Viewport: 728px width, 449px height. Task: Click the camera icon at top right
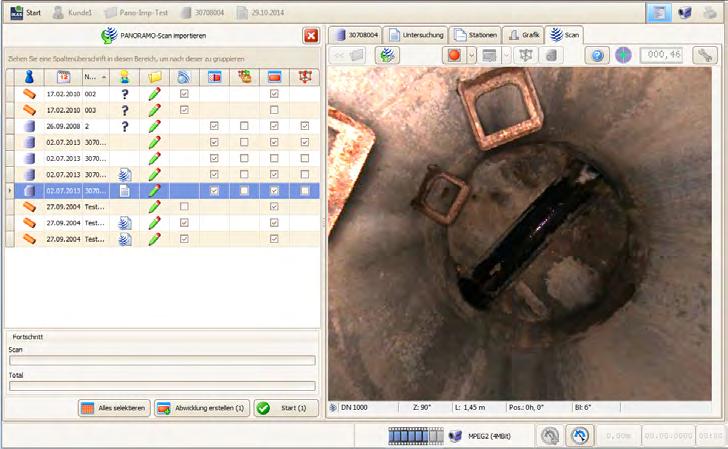click(684, 13)
